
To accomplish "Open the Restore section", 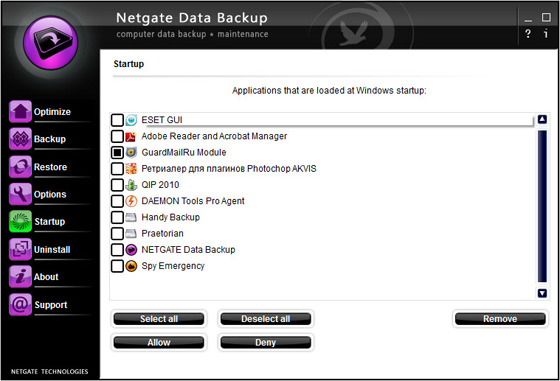I will [50, 167].
